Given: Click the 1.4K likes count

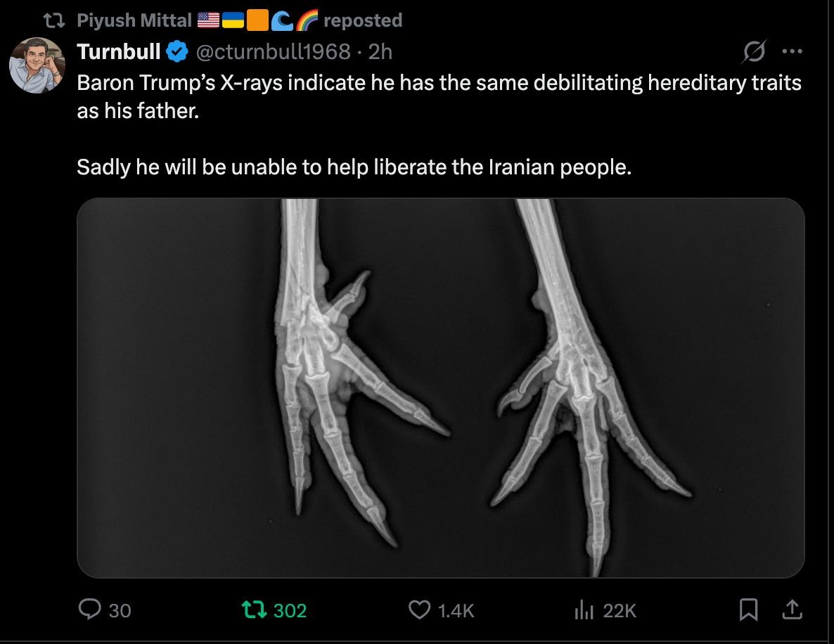Looking at the screenshot, I should click(456, 610).
